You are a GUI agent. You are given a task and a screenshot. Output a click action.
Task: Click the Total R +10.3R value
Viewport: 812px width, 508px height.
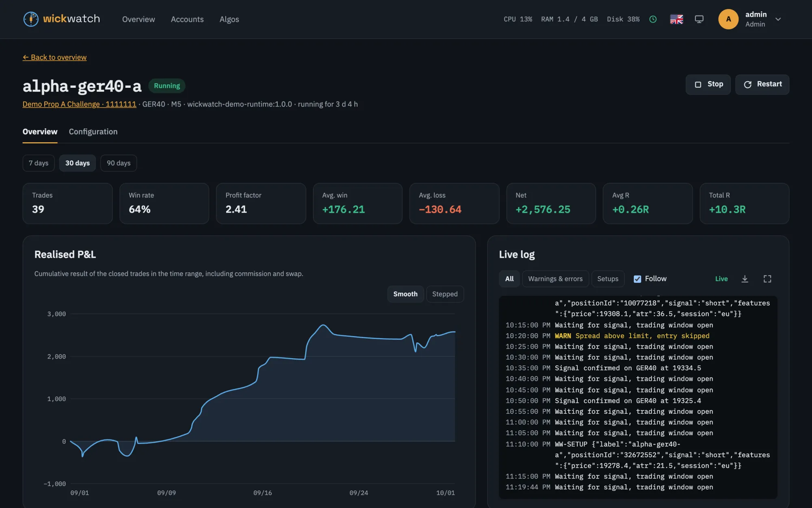pos(727,209)
